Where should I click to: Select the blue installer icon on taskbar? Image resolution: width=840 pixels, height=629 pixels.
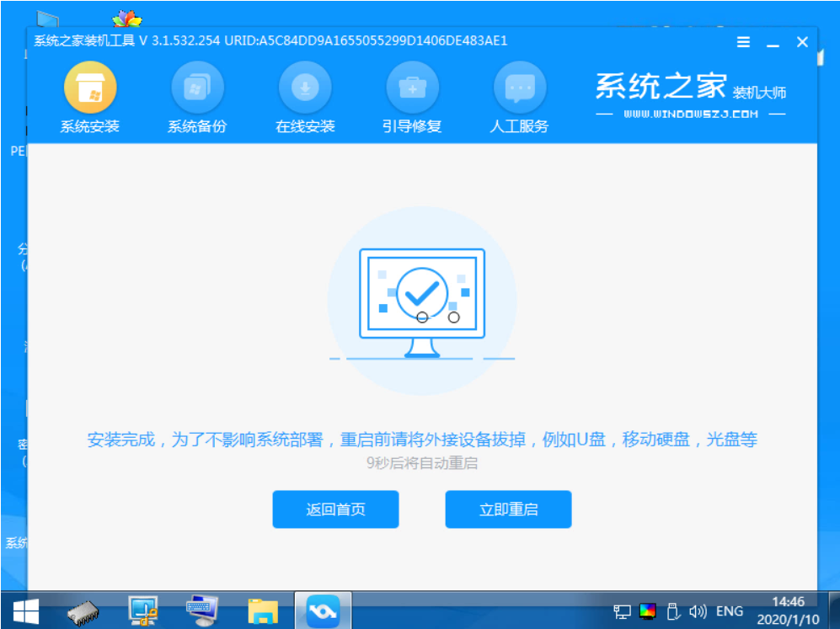point(323,610)
